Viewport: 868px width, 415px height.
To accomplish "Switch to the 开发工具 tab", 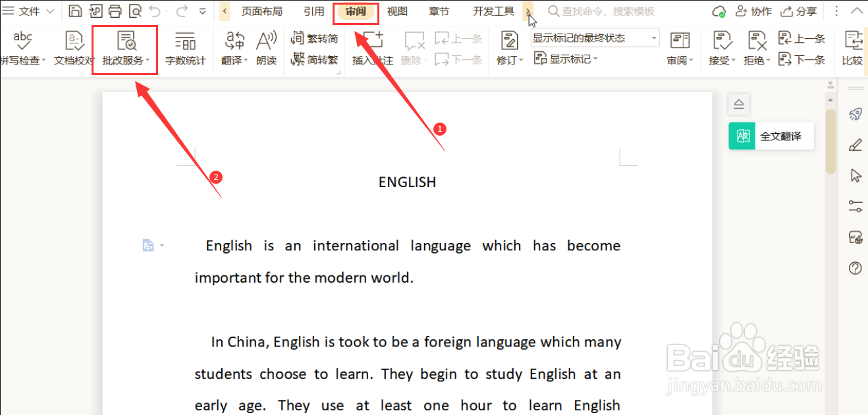I will pyautogui.click(x=493, y=11).
